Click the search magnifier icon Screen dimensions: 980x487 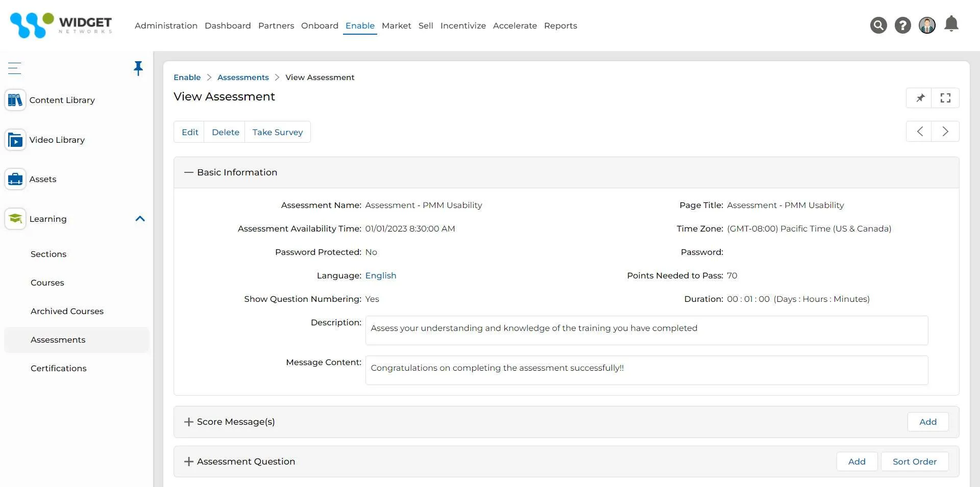878,25
